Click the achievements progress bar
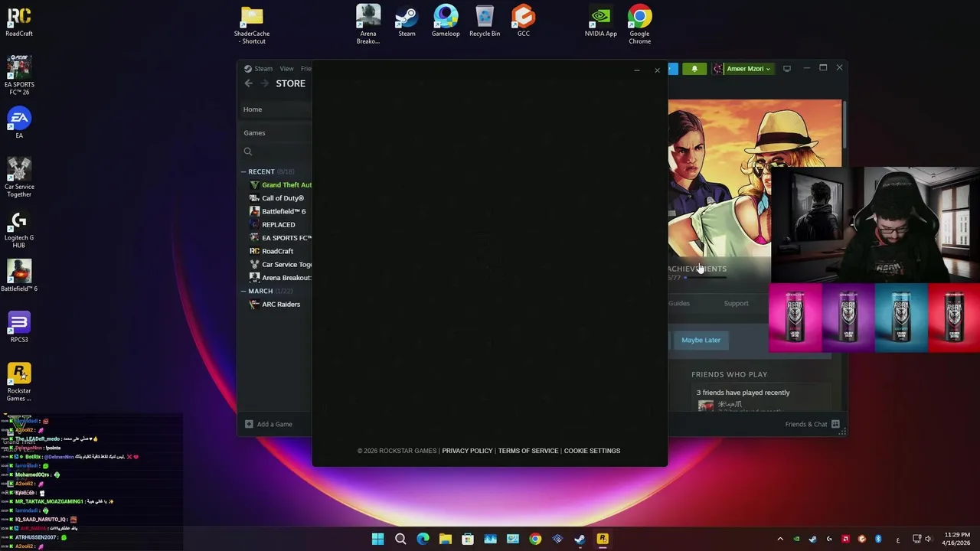 [704, 278]
